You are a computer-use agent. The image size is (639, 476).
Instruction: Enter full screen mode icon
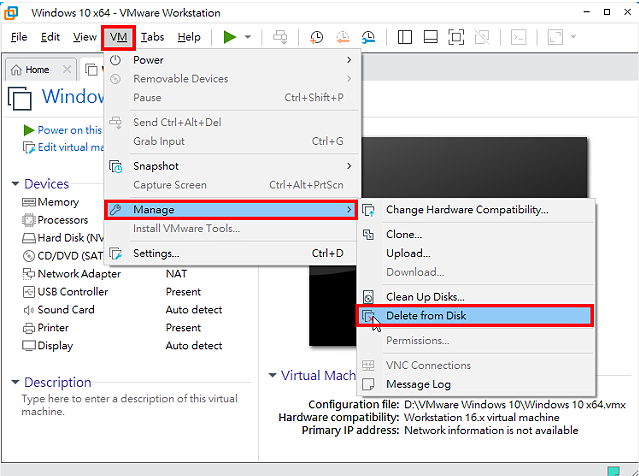456,37
